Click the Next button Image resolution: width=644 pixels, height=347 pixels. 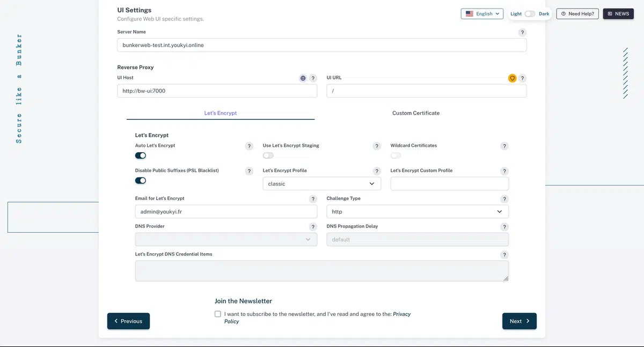519,321
